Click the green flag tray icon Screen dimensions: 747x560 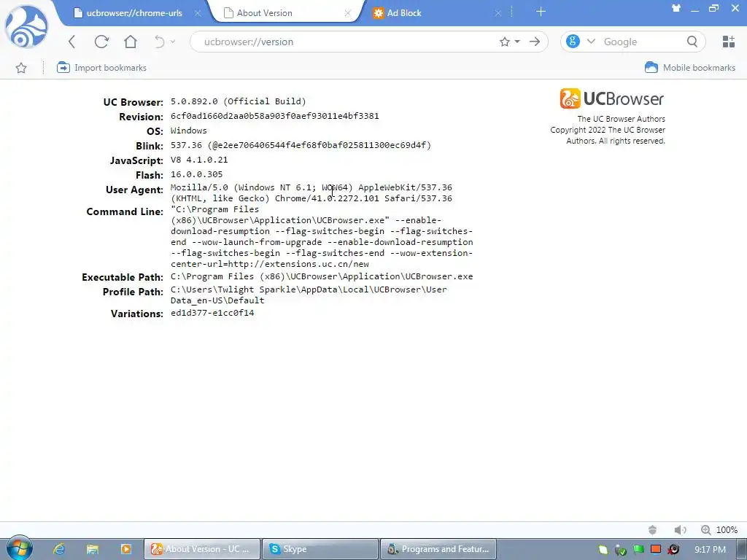[x=638, y=549]
